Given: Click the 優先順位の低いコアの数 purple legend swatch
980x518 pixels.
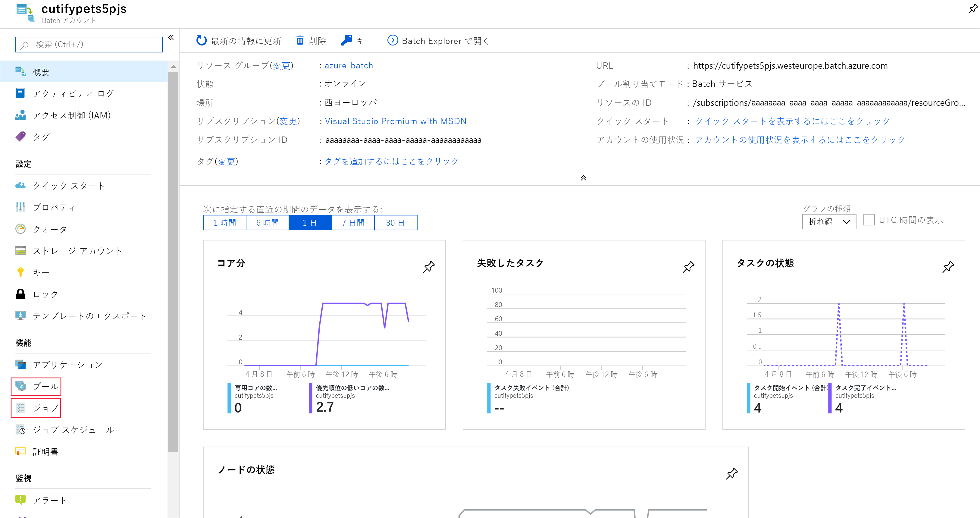Looking at the screenshot, I should point(310,398).
